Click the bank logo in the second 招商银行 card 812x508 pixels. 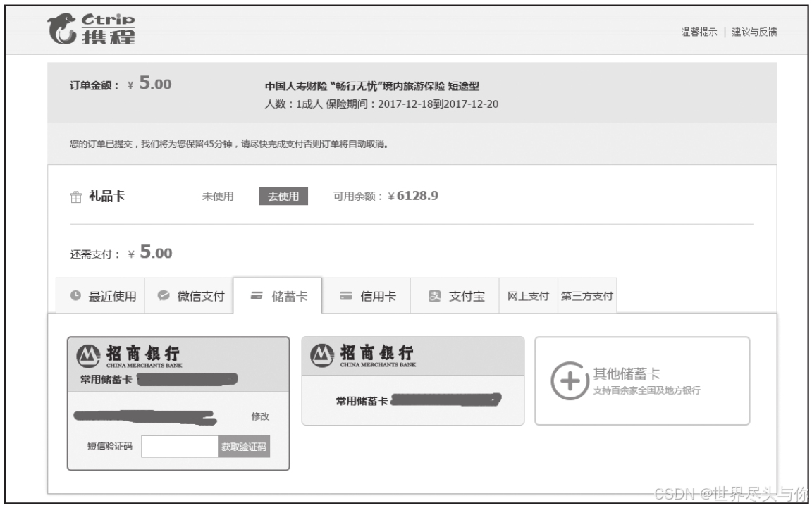[322, 355]
